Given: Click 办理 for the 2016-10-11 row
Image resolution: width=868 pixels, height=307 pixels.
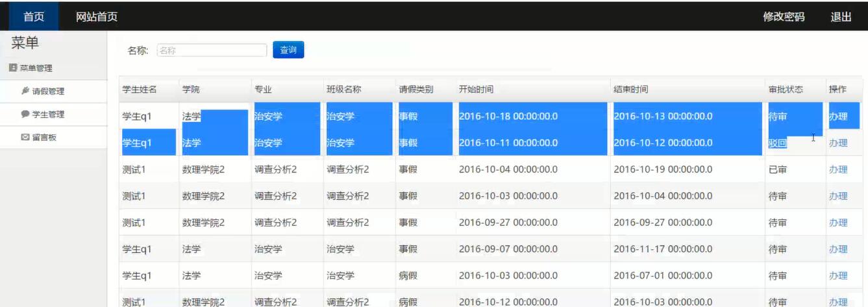Looking at the screenshot, I should 838,143.
